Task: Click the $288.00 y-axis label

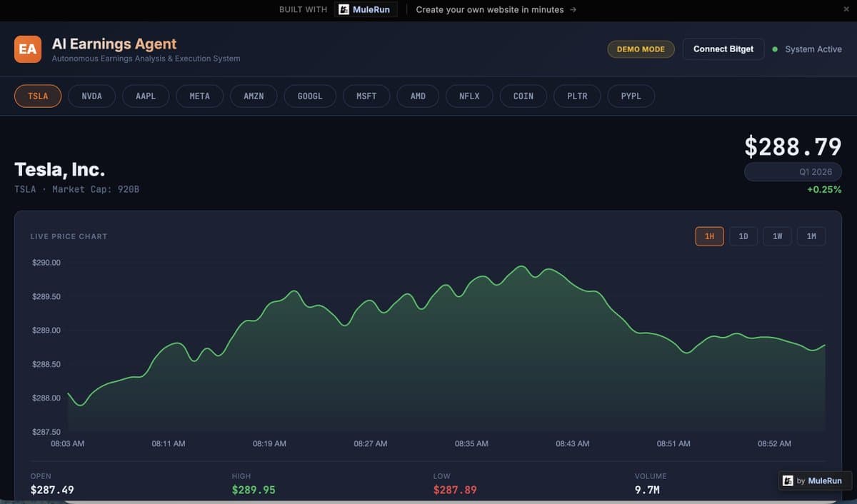Action: coord(46,398)
